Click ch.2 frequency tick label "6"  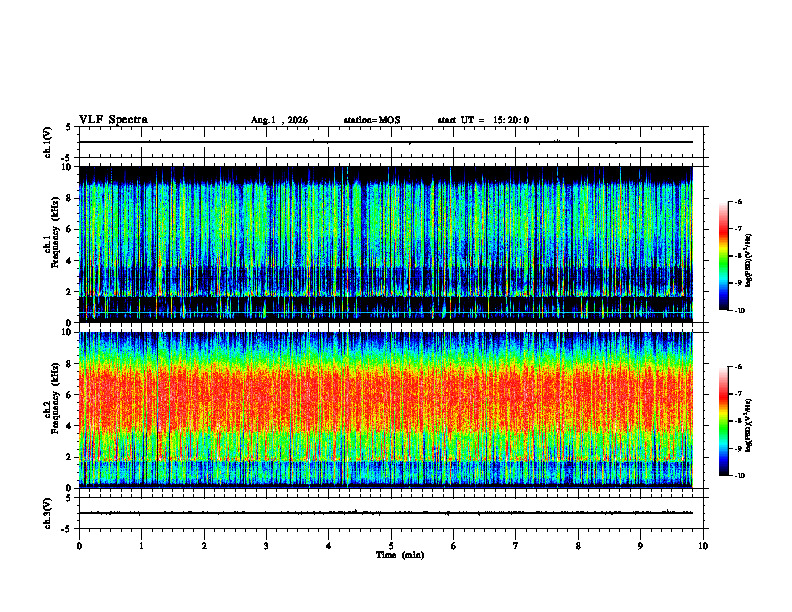[x=69, y=395]
